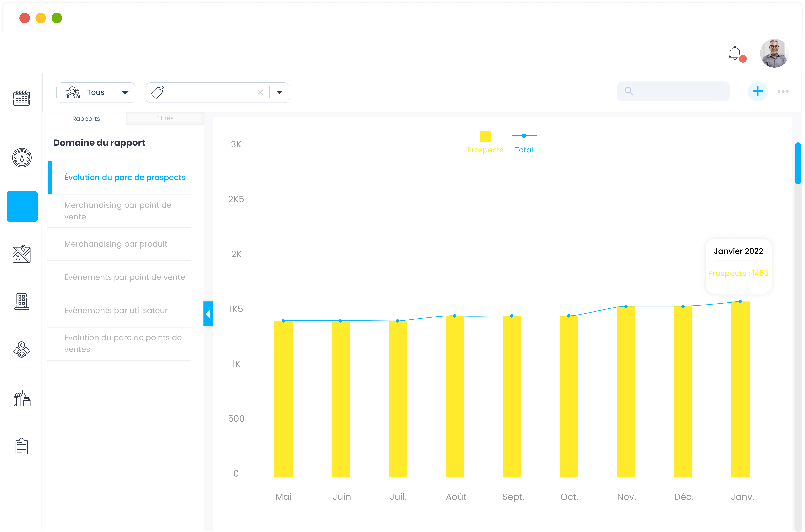Click the Janvier 2022 tooltip title

pyautogui.click(x=738, y=251)
